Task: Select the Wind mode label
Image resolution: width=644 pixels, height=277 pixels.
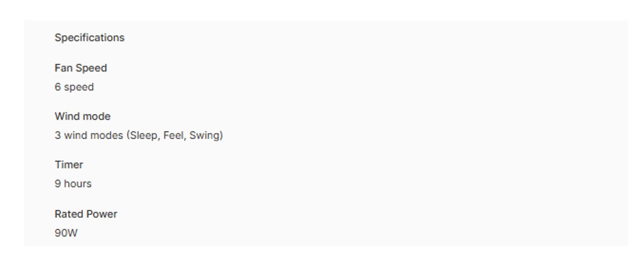Action: pyautogui.click(x=82, y=117)
